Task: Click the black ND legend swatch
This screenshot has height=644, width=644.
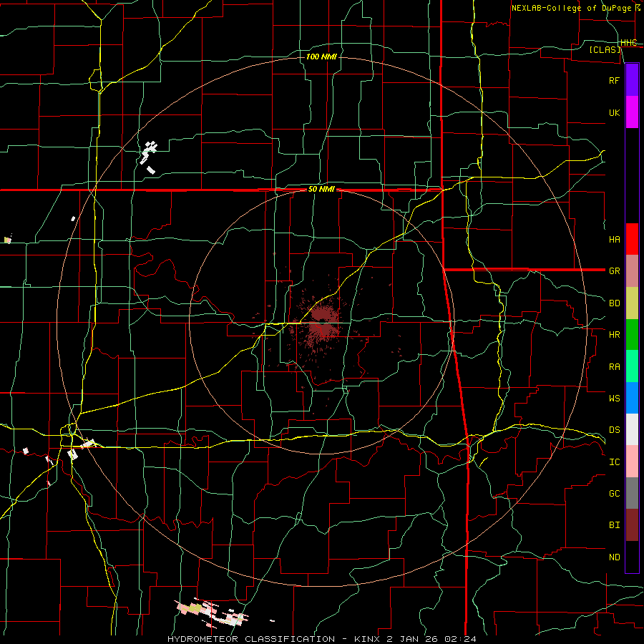Action: [632, 557]
